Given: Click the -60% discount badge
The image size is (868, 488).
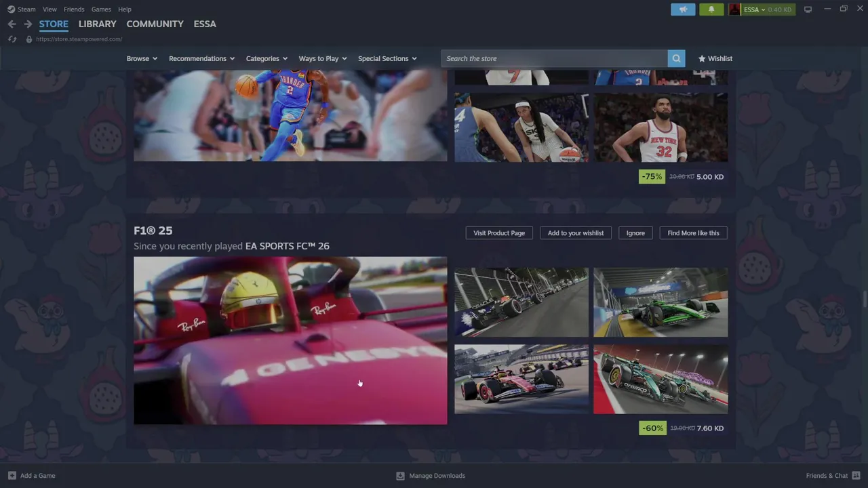Looking at the screenshot, I should pos(652,428).
